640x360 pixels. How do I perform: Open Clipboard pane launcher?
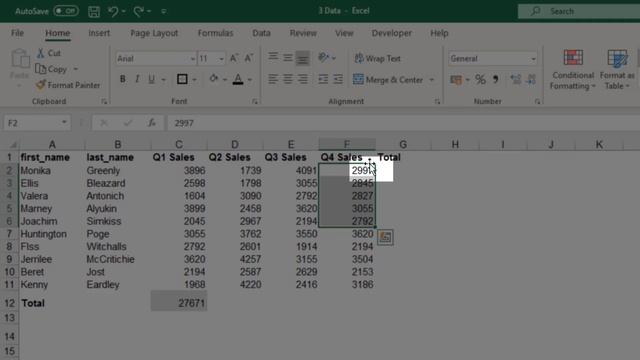[104, 101]
